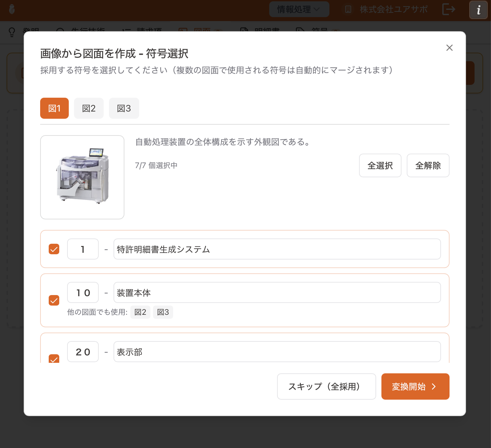Close the symbol selection dialog
The image size is (491, 448).
click(449, 48)
